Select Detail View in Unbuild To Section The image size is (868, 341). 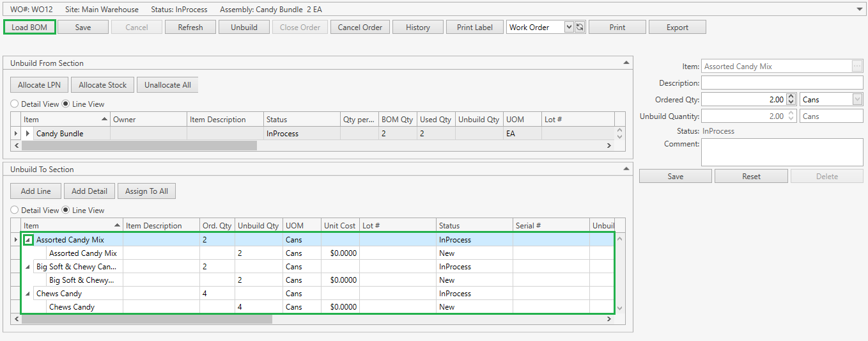tap(15, 210)
